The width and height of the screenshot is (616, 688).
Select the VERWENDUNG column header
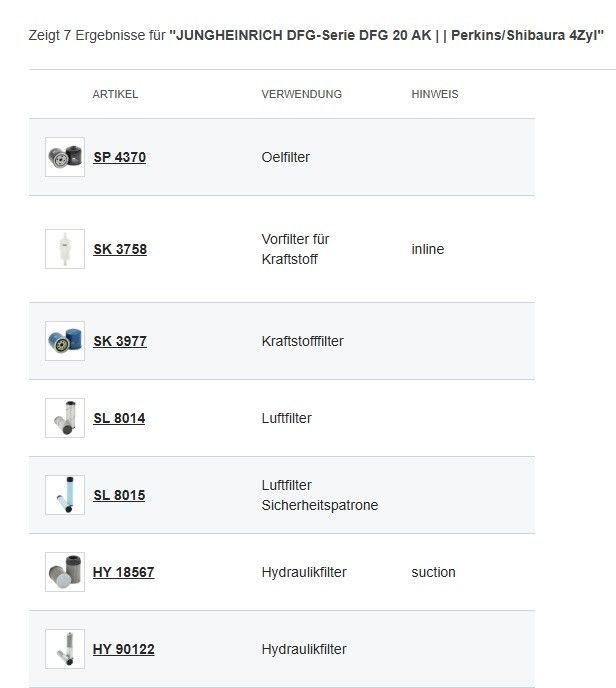pyautogui.click(x=301, y=94)
